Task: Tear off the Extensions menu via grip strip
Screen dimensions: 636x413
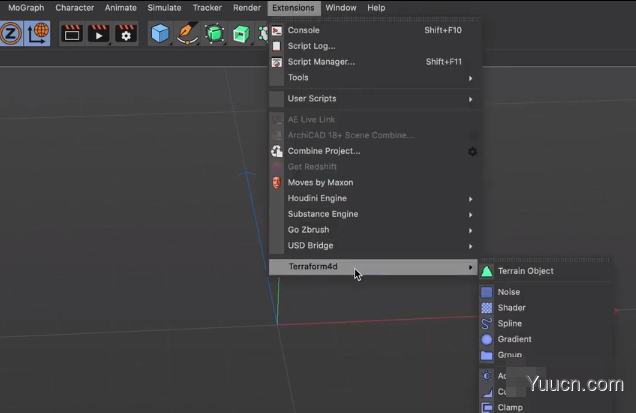Action: coord(375,19)
